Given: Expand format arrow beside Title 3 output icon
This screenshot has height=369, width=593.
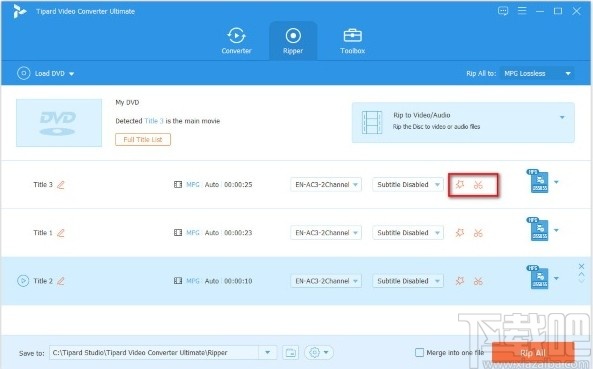Looking at the screenshot, I should point(556,182).
